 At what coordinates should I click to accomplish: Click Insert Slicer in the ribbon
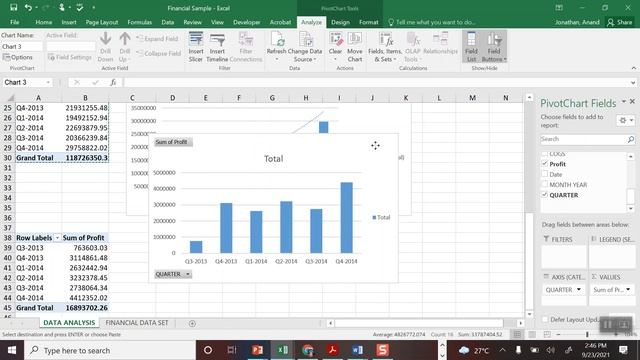pos(196,47)
